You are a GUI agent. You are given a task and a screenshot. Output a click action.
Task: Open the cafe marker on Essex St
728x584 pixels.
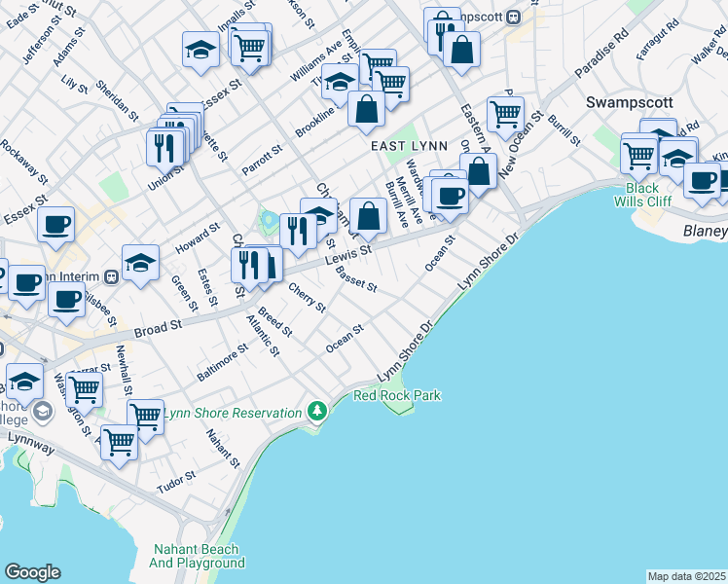pos(55,224)
